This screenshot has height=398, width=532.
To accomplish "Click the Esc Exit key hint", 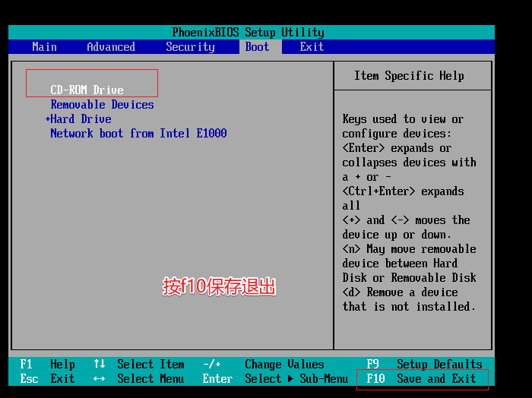I will (47, 379).
